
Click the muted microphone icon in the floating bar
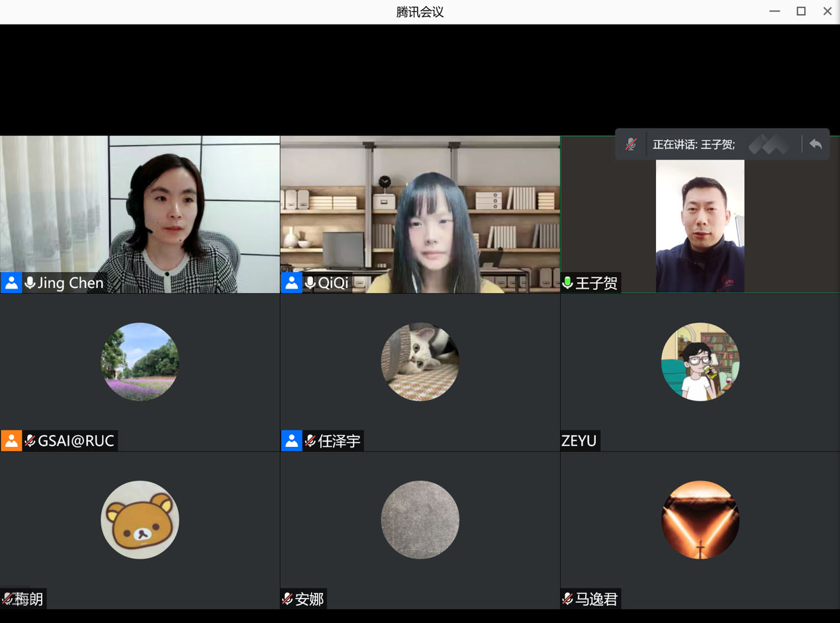(x=631, y=144)
